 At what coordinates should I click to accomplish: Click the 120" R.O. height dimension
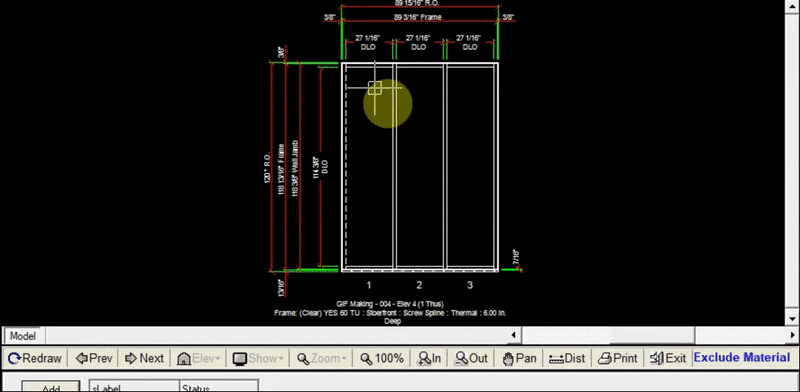267,167
